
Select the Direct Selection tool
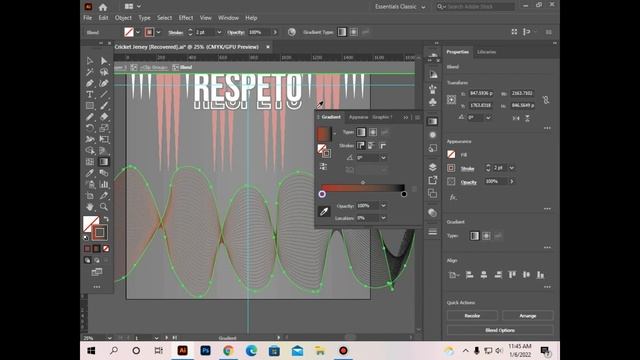coord(104,61)
